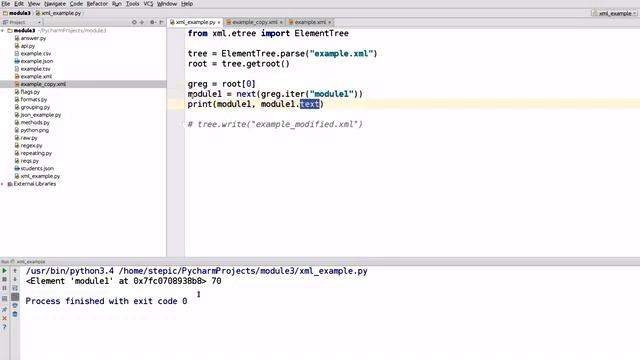Select example.xml in project tree
The height and width of the screenshot is (360, 640).
36,77
